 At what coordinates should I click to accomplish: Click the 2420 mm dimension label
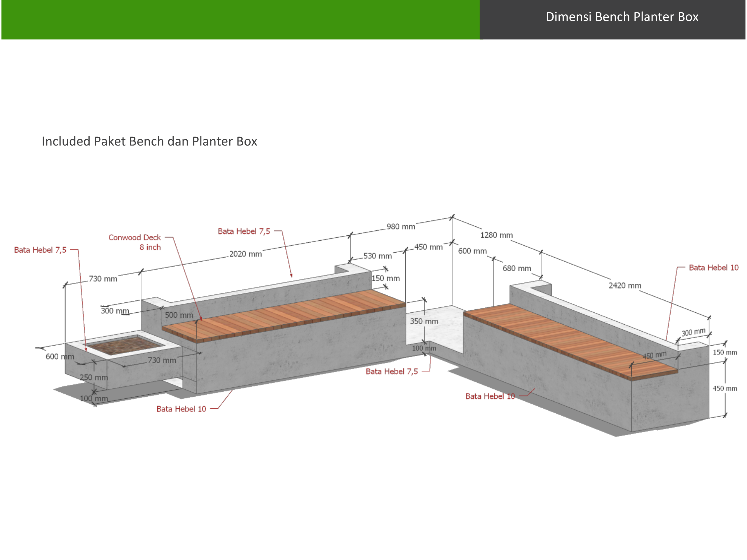pos(625,285)
